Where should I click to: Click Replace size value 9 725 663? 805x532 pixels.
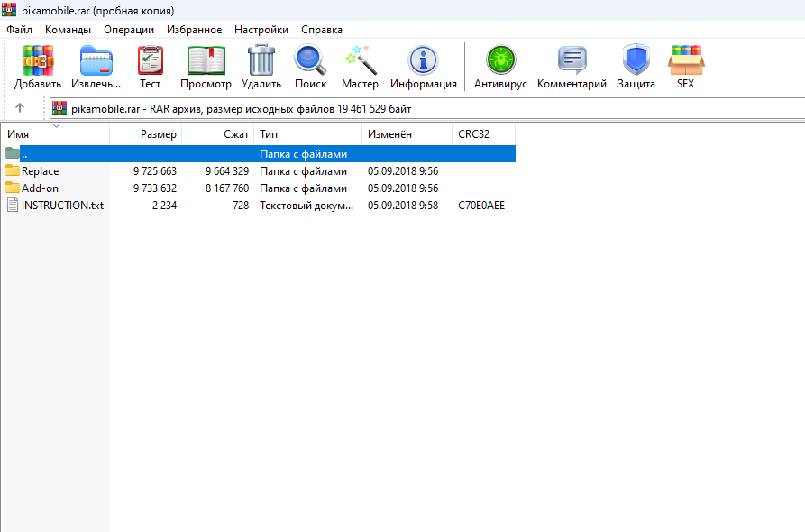click(x=155, y=171)
